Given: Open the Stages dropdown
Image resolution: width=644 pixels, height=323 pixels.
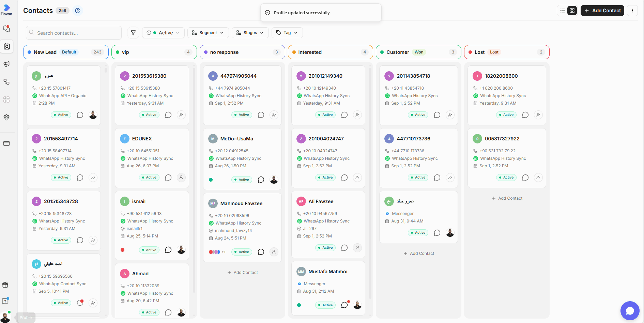Looking at the screenshot, I should point(250,33).
